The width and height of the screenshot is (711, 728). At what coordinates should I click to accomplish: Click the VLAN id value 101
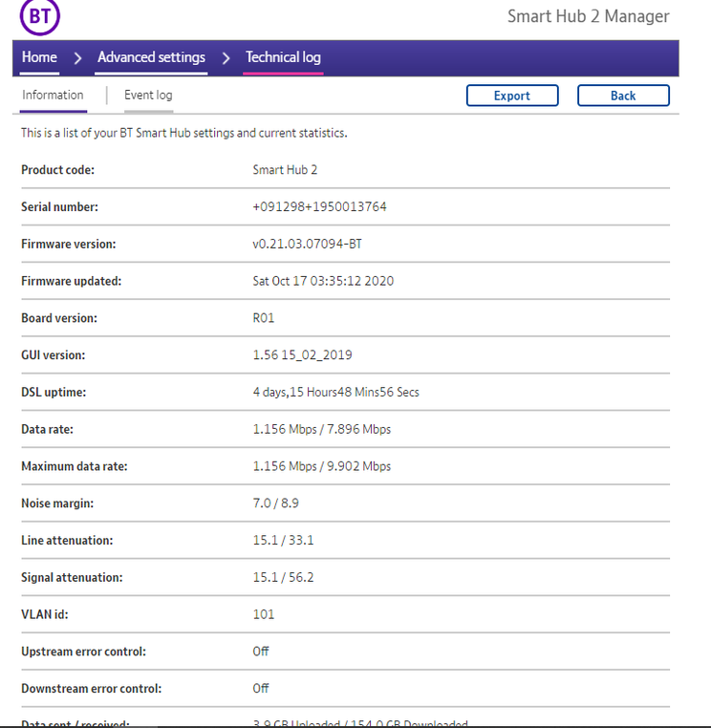coord(263,614)
